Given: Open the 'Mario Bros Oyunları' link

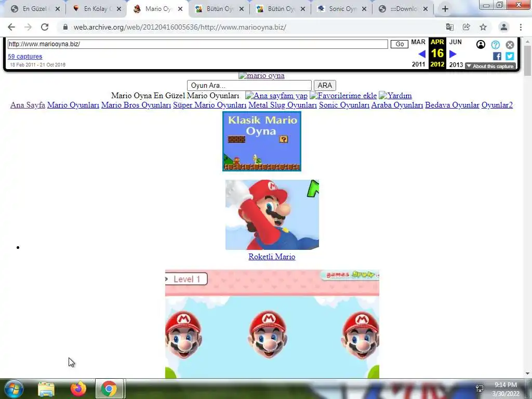Looking at the screenshot, I should pos(136,105).
